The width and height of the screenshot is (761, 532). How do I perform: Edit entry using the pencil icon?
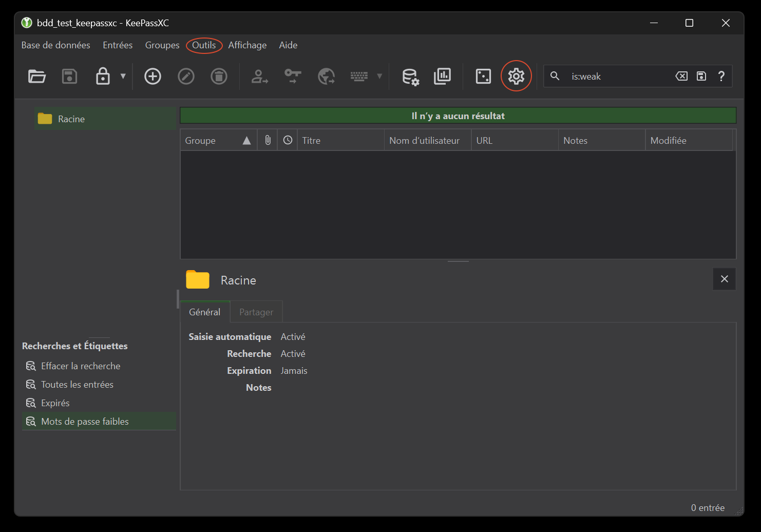186,77
